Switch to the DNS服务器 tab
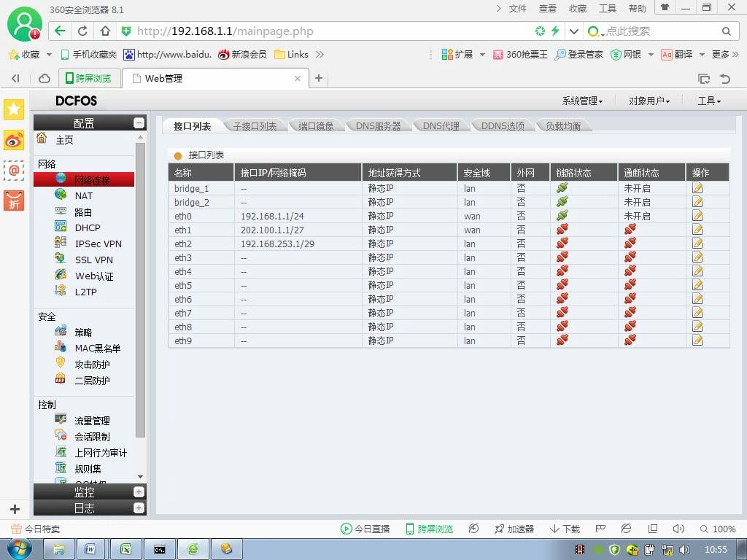The height and width of the screenshot is (560, 747). 379,126
